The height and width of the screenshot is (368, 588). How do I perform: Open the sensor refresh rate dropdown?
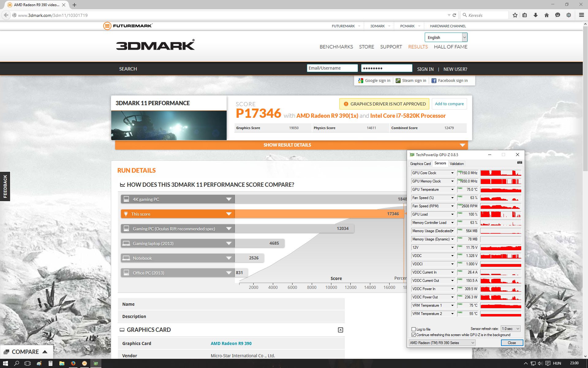pyautogui.click(x=511, y=329)
